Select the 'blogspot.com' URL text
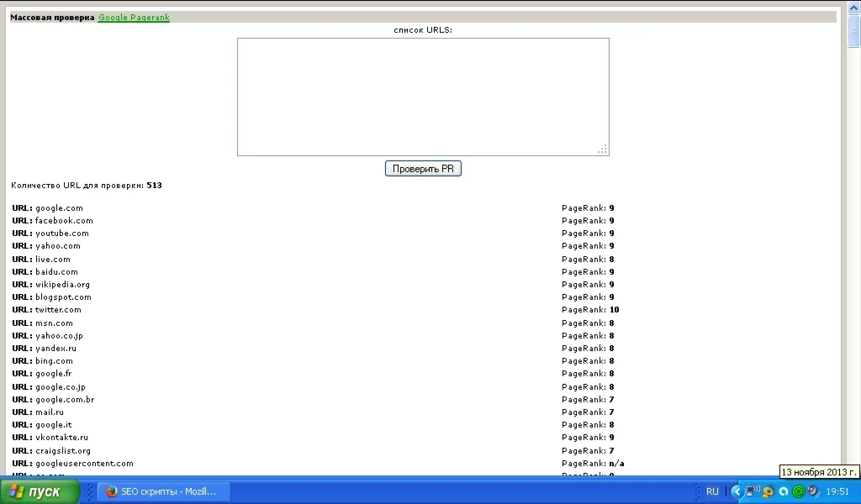 click(63, 297)
